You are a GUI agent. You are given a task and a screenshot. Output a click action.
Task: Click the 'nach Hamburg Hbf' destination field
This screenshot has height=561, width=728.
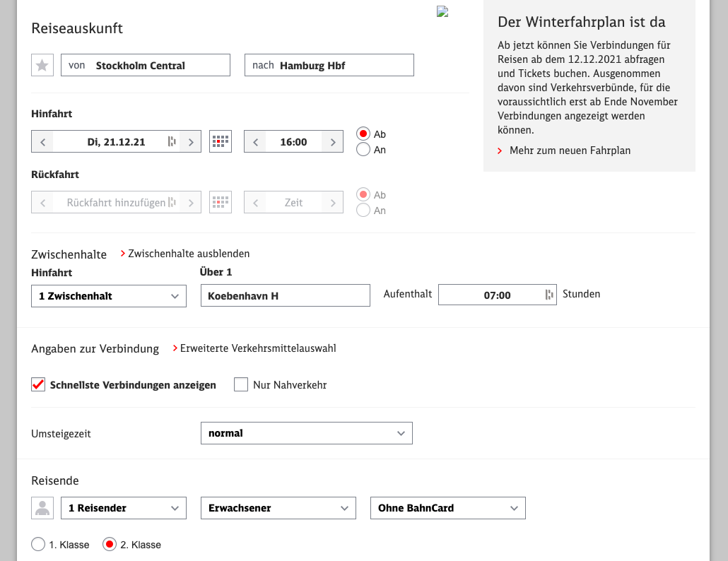329,65
